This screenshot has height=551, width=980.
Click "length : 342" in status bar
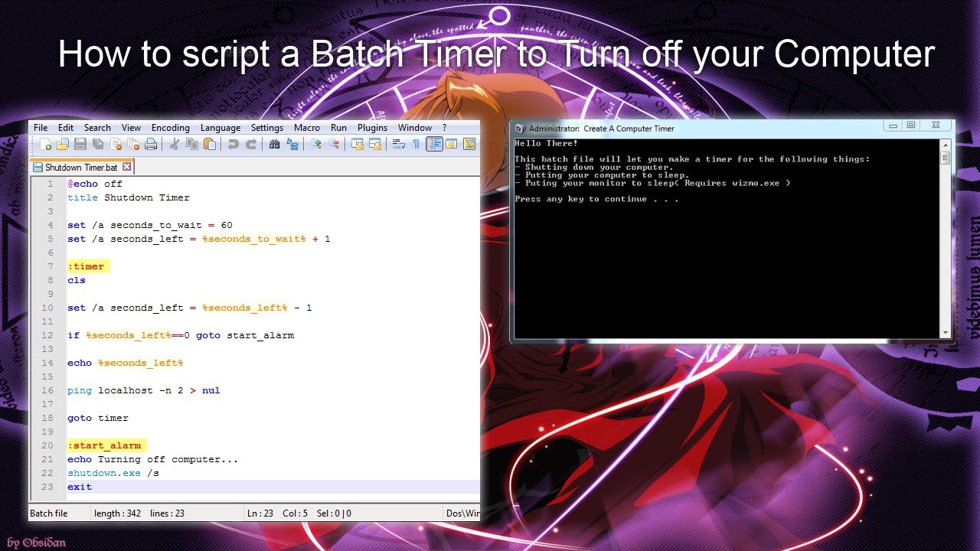[x=117, y=514]
